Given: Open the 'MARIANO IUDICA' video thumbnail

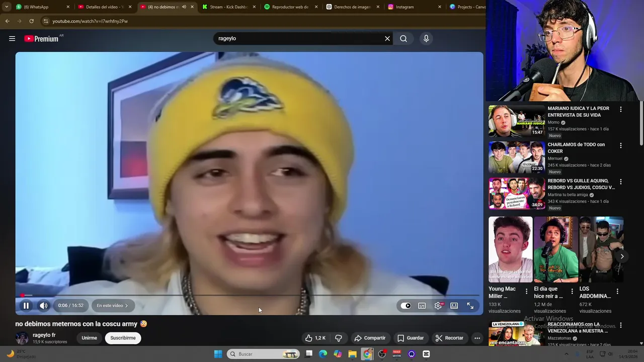Looking at the screenshot, I should (517, 121).
